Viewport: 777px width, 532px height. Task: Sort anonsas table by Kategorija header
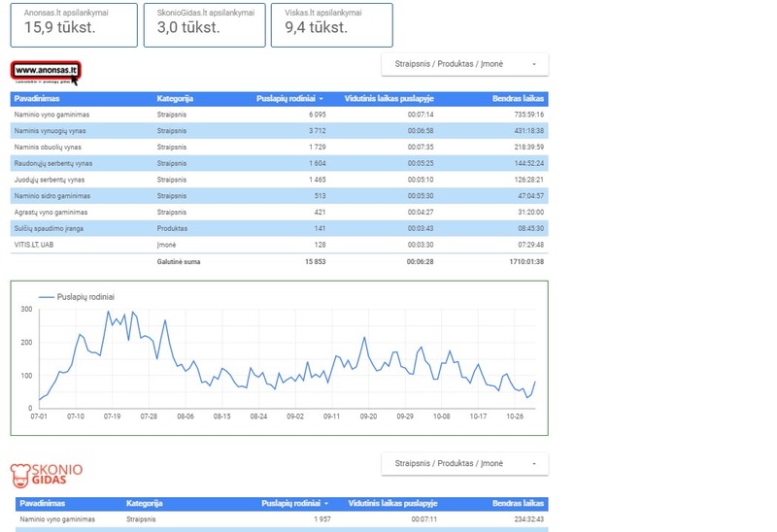click(x=175, y=99)
